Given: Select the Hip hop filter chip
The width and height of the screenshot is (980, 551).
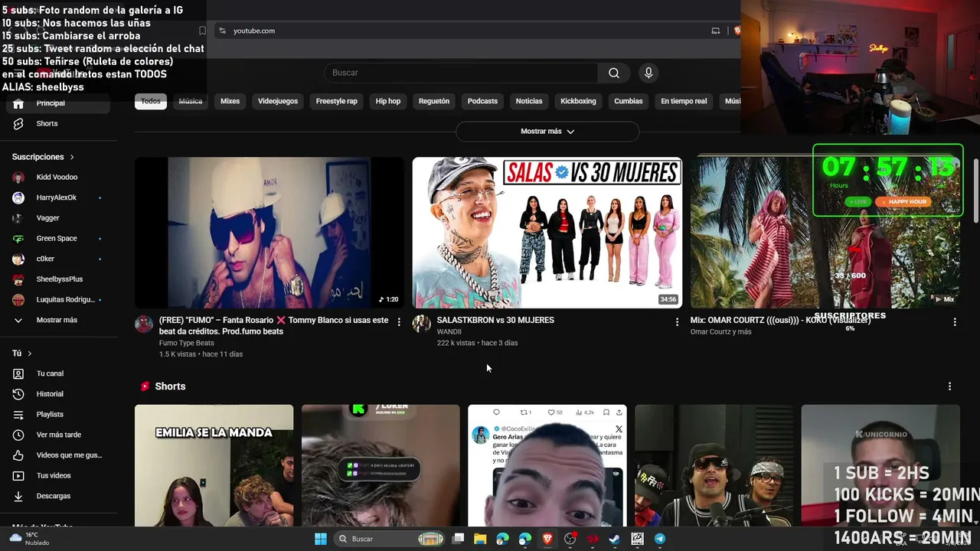Looking at the screenshot, I should coord(388,101).
